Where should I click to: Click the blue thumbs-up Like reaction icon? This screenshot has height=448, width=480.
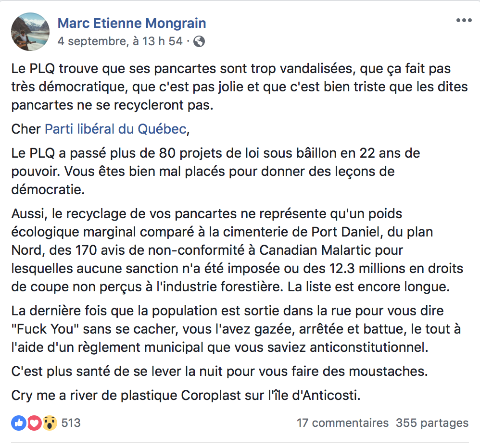[x=19, y=423]
